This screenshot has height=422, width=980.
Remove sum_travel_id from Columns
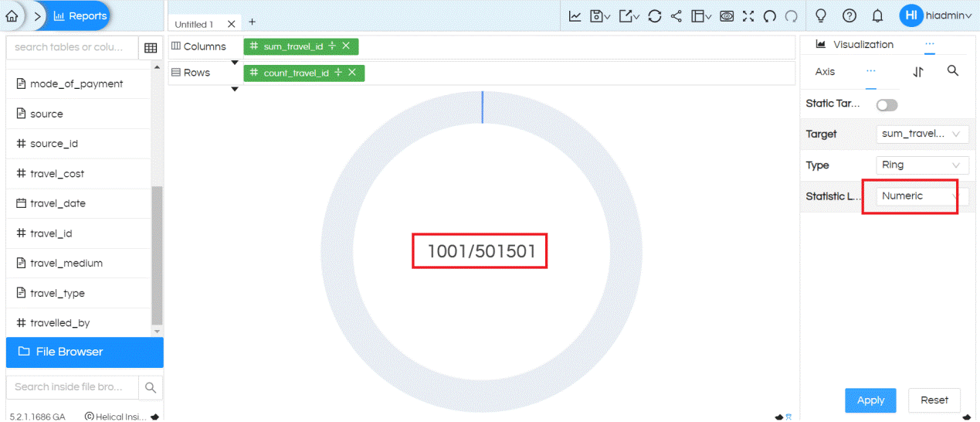point(346,46)
